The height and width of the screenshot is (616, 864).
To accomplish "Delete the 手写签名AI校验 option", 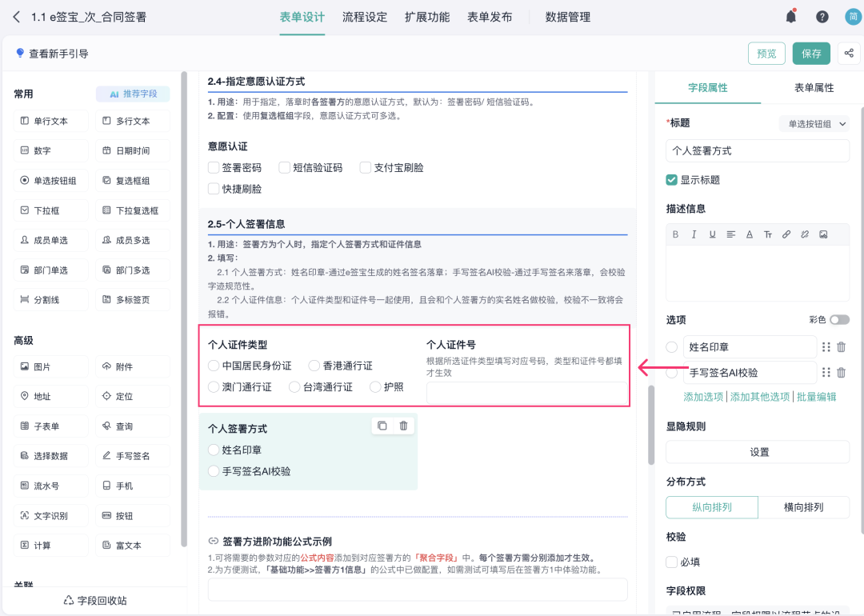I will pos(842,373).
